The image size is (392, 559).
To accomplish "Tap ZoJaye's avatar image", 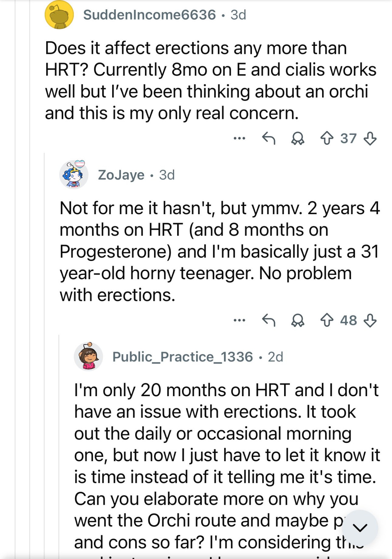I will [x=74, y=175].
